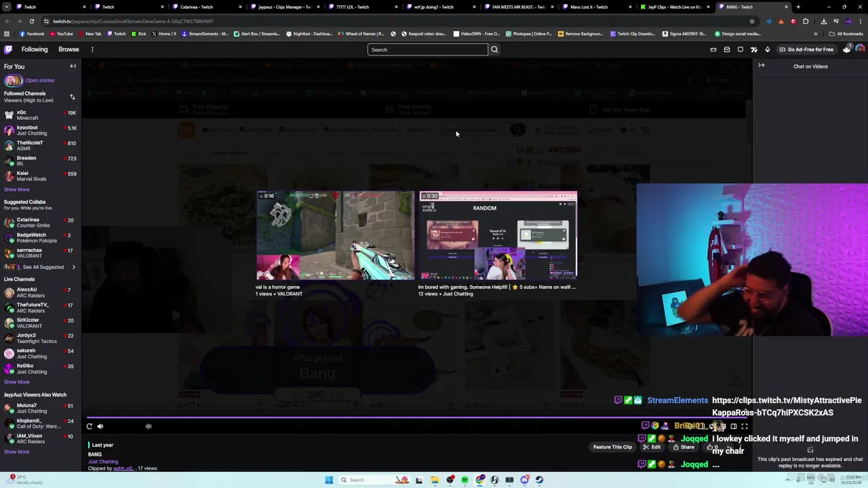
Task: Open sarrracha channel in sidebar
Action: tap(40, 253)
